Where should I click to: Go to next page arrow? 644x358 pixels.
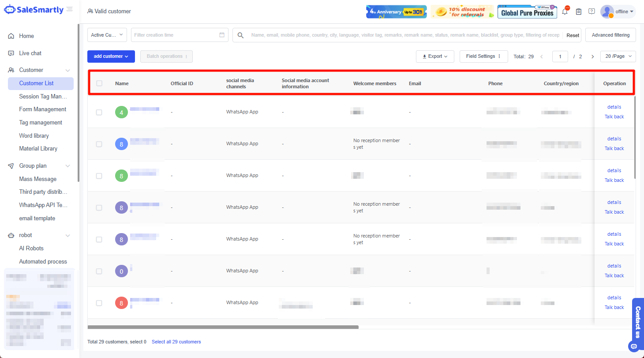592,57
